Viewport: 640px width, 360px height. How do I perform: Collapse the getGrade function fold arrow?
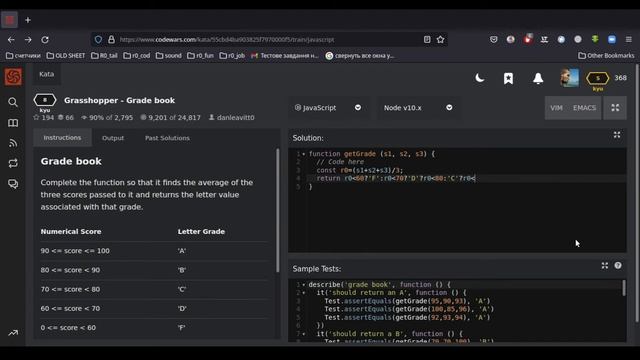(x=304, y=154)
